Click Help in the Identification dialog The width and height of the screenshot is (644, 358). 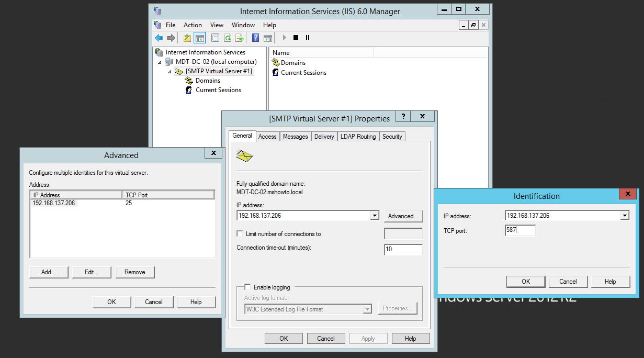[x=611, y=282]
